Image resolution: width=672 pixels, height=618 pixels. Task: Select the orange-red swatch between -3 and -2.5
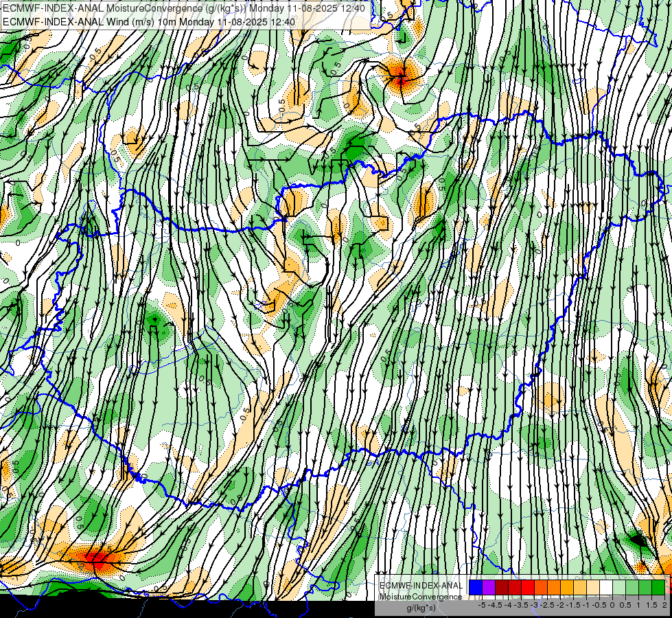pyautogui.click(x=541, y=587)
